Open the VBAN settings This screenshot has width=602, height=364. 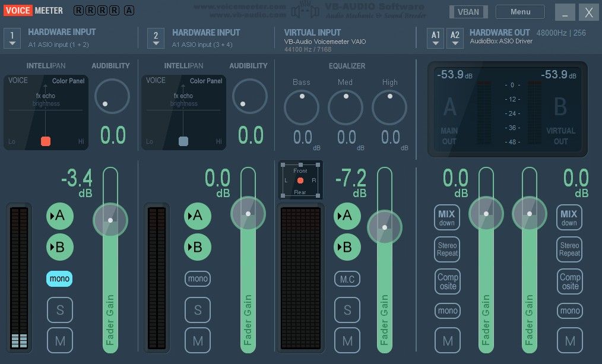click(x=468, y=12)
